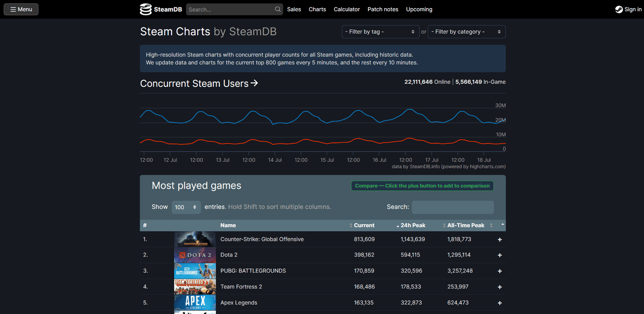Click the Steam Sign in icon

(619, 9)
